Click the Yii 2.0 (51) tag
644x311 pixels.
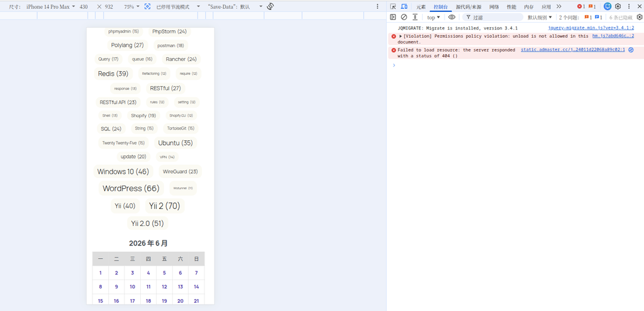(x=147, y=223)
